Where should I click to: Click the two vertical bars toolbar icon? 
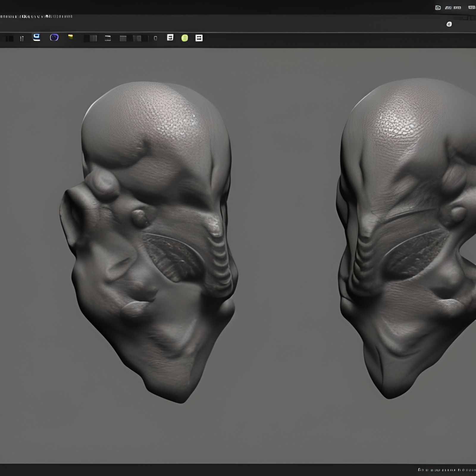pyautogui.click(x=22, y=38)
